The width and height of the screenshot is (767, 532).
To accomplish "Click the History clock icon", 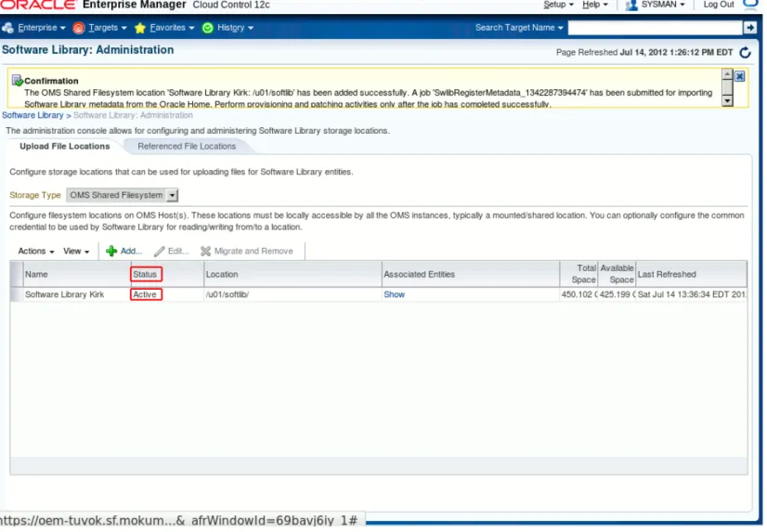I will tap(208, 28).
